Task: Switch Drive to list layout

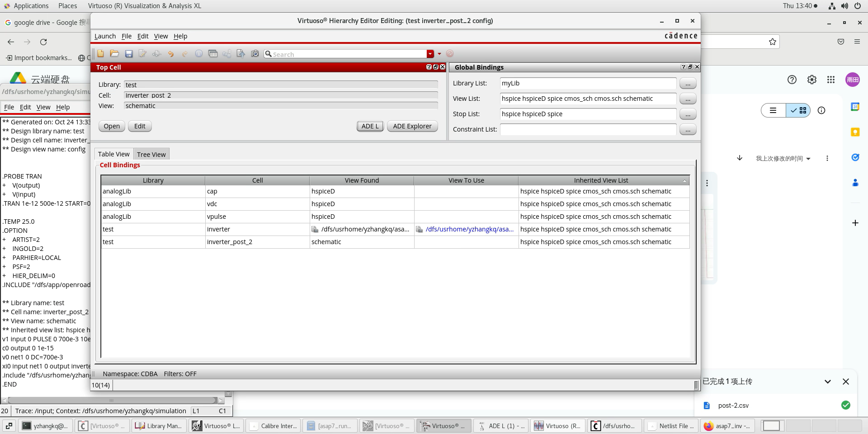Action: [774, 110]
